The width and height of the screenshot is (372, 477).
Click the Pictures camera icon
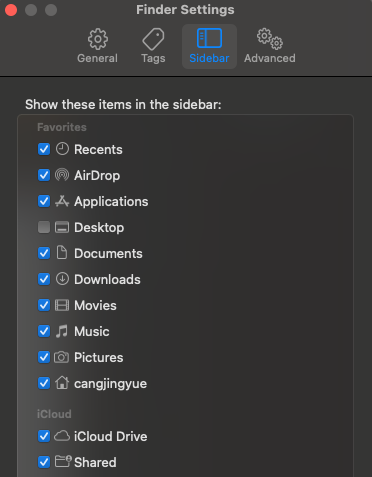tap(62, 357)
